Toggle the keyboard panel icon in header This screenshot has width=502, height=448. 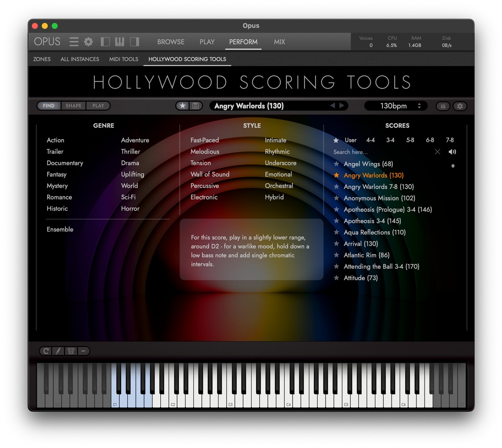coord(120,42)
